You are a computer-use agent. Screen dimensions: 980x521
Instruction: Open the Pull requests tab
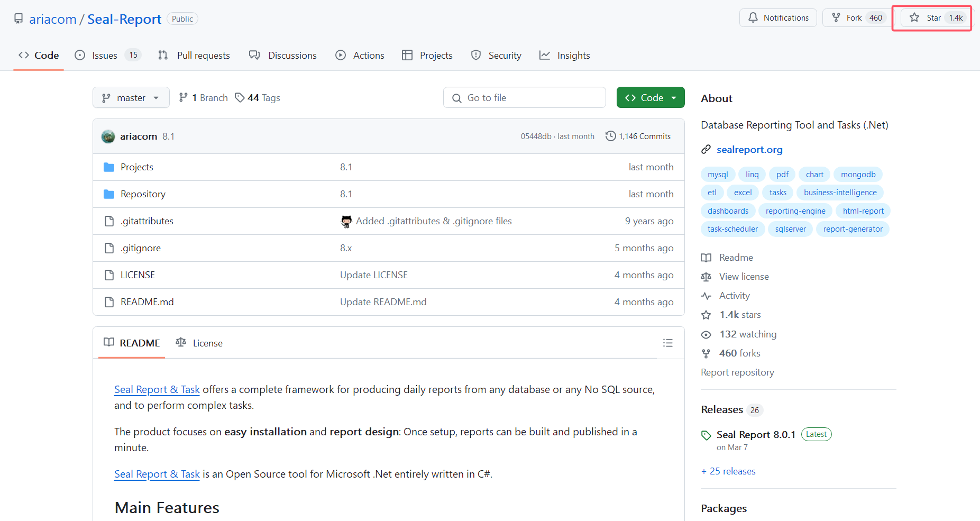tap(194, 56)
